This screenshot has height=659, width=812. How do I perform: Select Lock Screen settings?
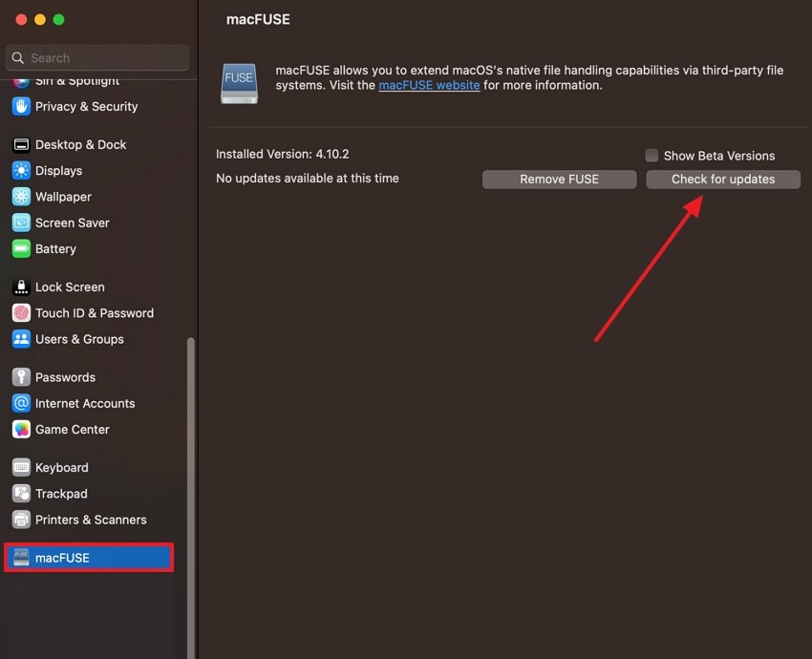coord(70,287)
